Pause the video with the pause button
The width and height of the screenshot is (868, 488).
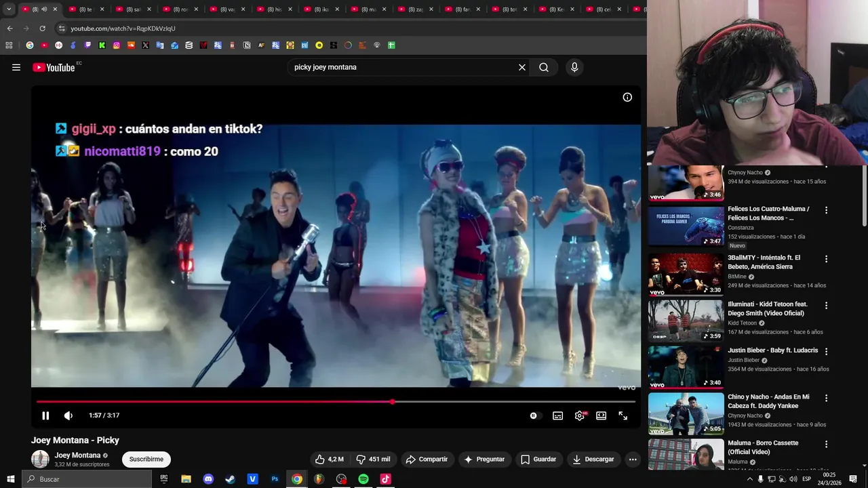45,415
